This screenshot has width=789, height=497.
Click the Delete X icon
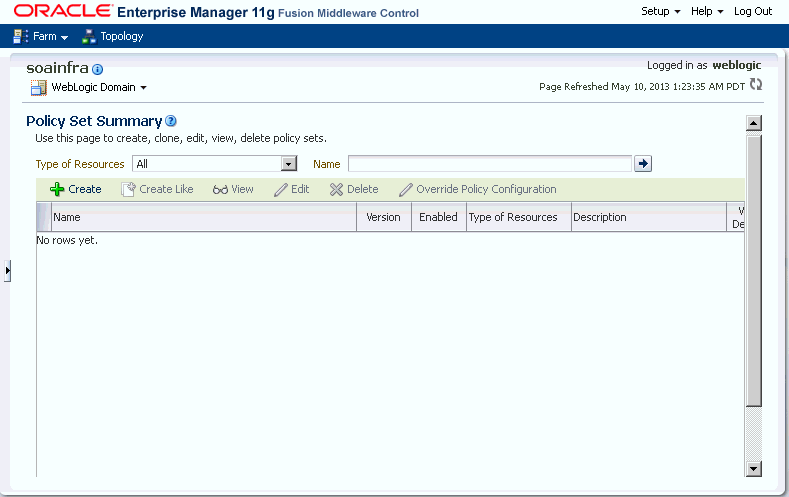tap(336, 189)
